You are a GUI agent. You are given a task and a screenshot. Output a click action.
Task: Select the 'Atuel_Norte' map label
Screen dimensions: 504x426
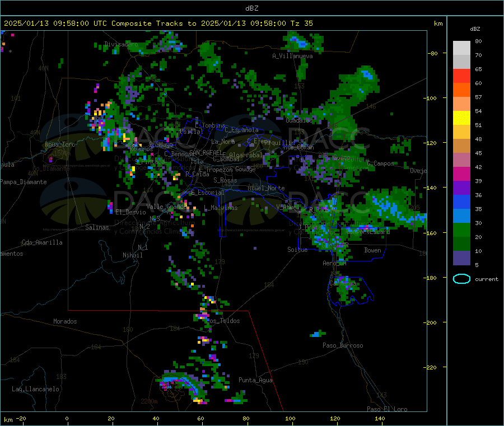(x=266, y=188)
